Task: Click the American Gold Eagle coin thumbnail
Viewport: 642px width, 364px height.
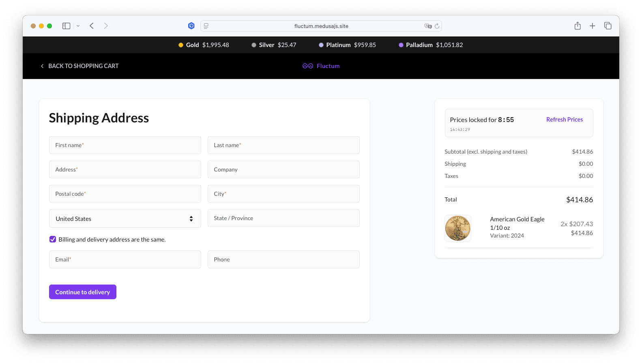Action: pyautogui.click(x=458, y=228)
